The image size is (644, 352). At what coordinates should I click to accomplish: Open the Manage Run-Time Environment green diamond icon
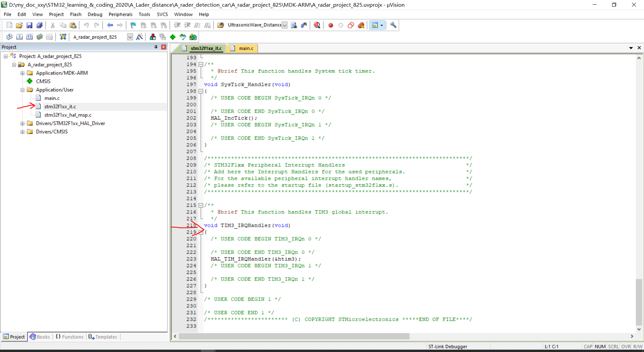click(173, 37)
